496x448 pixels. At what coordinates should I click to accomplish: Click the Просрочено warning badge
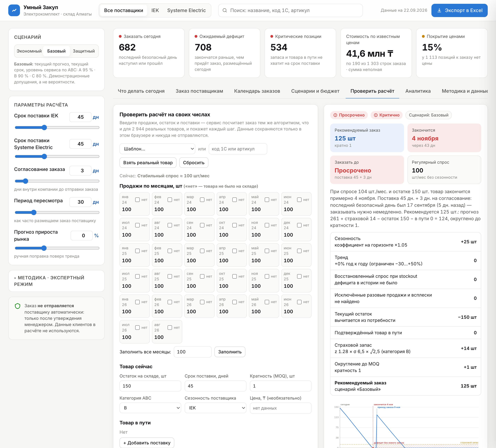pyautogui.click(x=349, y=115)
